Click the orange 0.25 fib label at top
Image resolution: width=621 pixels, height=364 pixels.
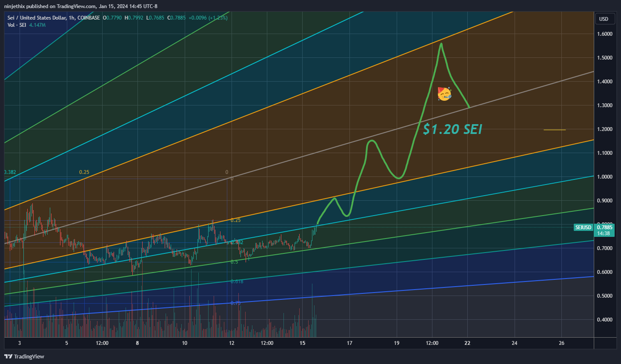(84, 172)
